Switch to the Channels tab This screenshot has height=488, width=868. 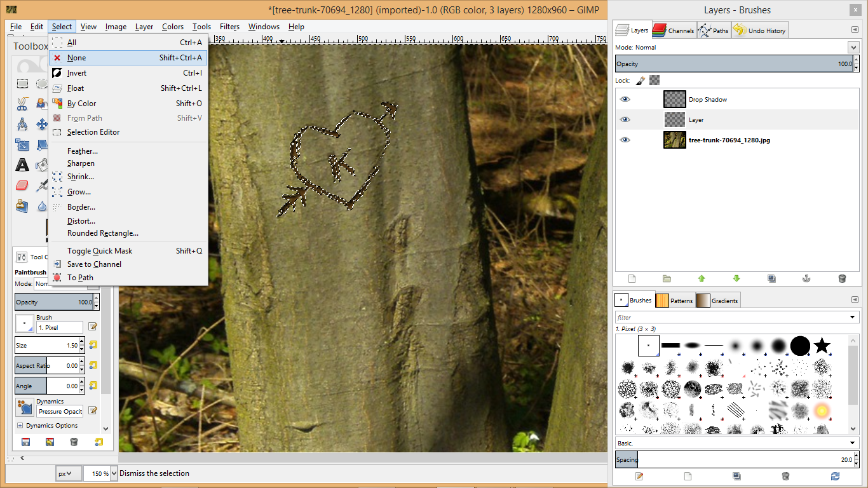pos(674,30)
